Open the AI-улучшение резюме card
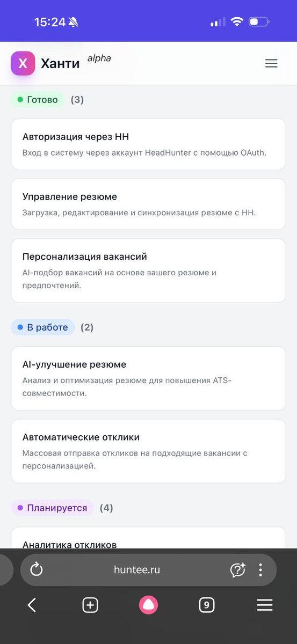 [148, 378]
